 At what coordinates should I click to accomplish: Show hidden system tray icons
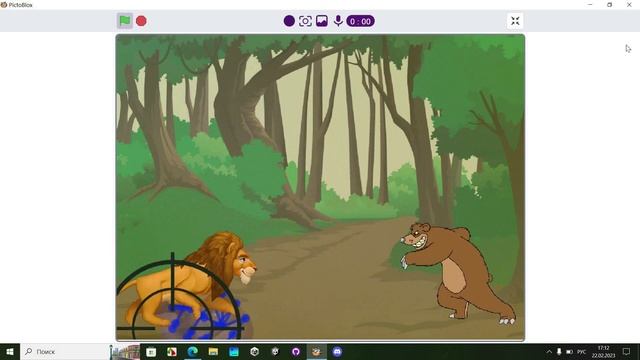pos(549,351)
